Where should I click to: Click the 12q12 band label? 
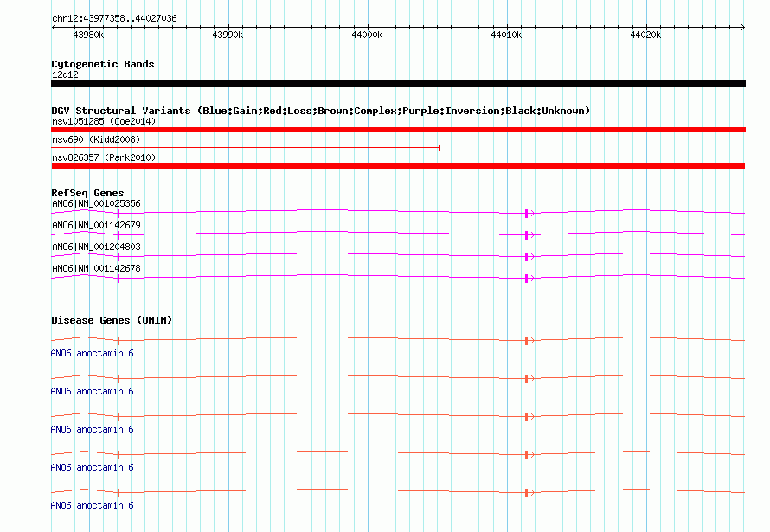tap(65, 74)
